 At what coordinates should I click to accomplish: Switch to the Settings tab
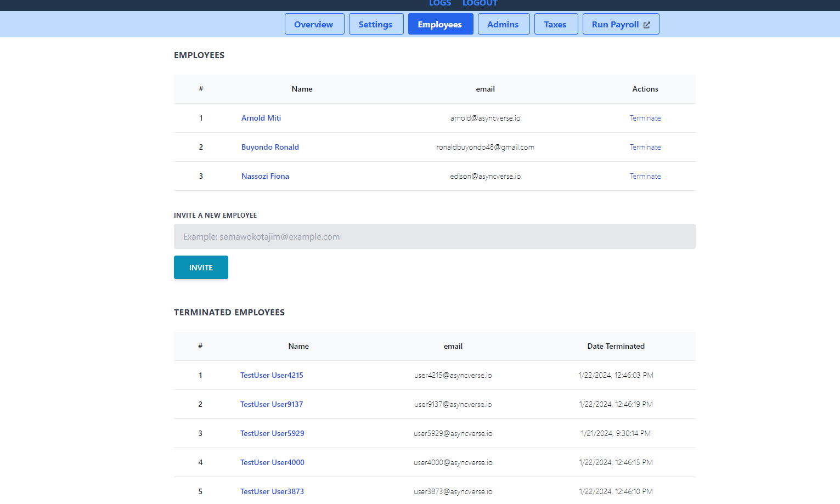pos(375,24)
